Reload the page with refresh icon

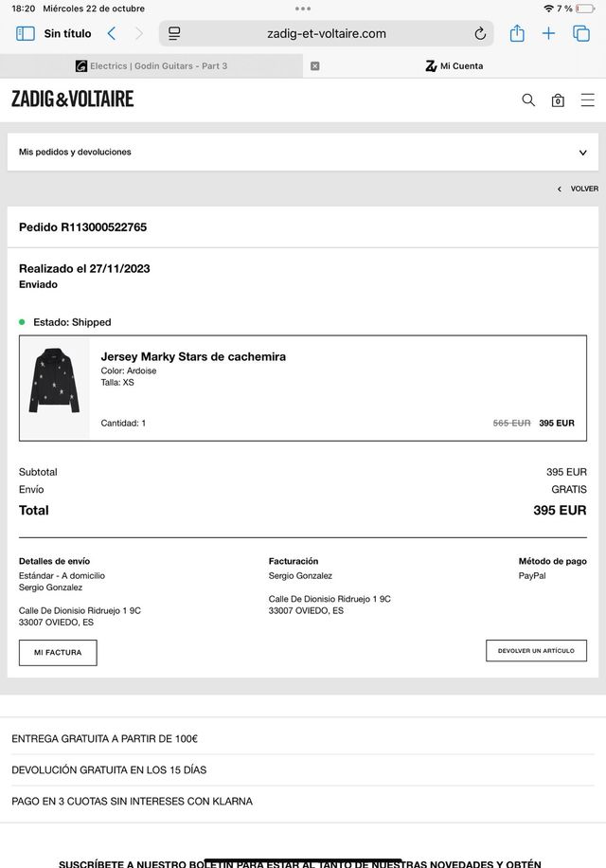point(480,33)
